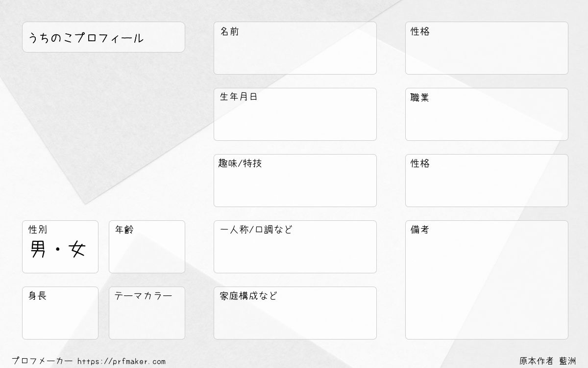Click the テーマカラー theme color box
Image resolution: width=588 pixels, height=368 pixels.
point(147,313)
